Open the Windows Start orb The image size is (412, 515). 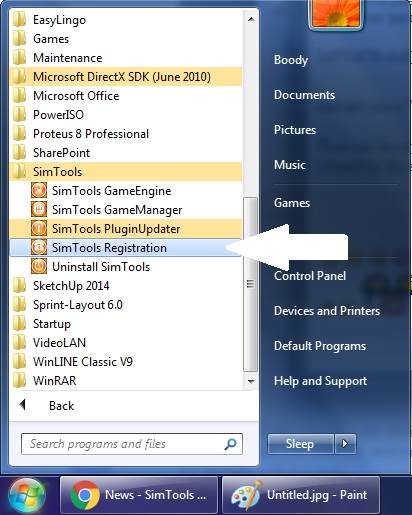[27, 496]
